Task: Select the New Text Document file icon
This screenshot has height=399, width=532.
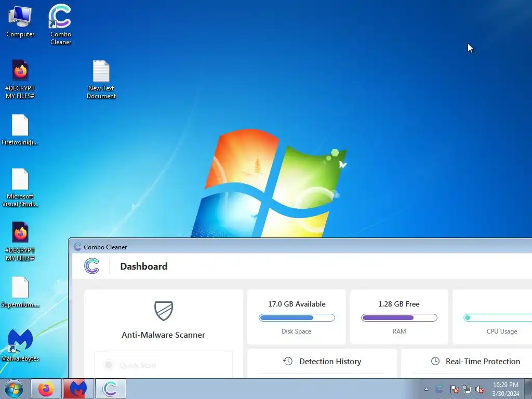Action: pos(101,79)
